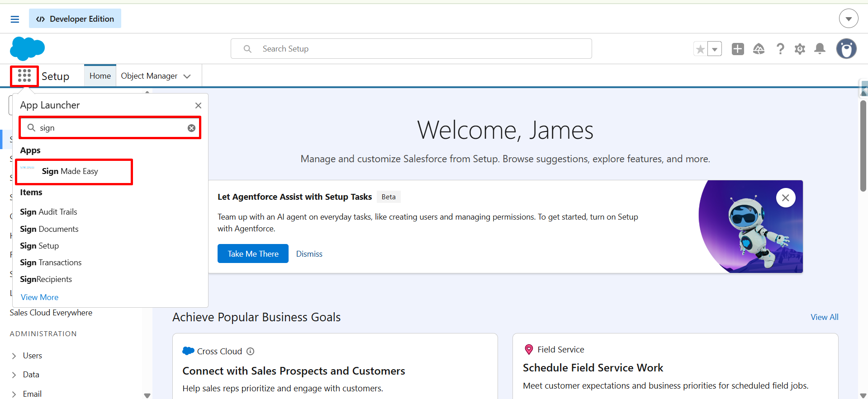868x399 pixels.
Task: Click the sidebar scroll-down arrow
Action: pos(147,395)
